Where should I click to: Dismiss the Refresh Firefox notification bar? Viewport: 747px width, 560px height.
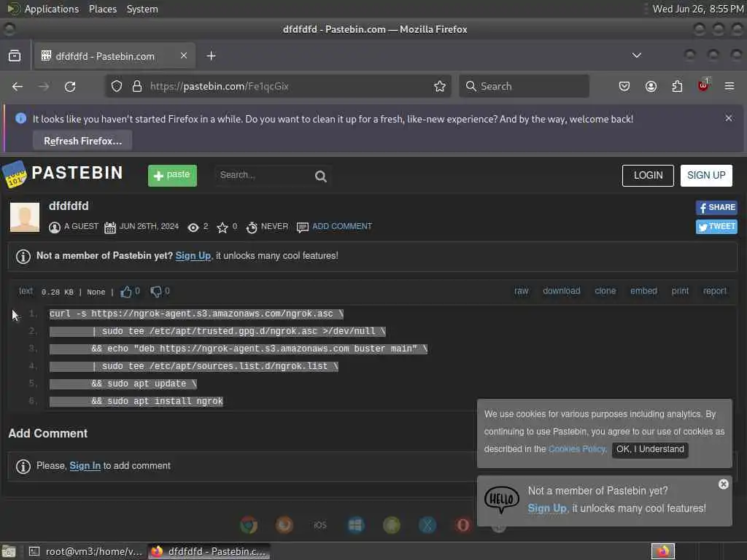pos(729,118)
